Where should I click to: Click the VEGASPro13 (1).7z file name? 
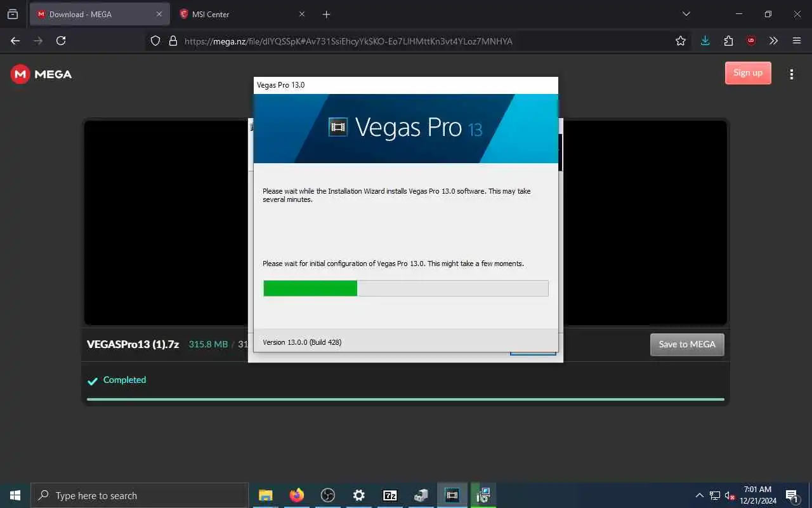[x=133, y=344]
